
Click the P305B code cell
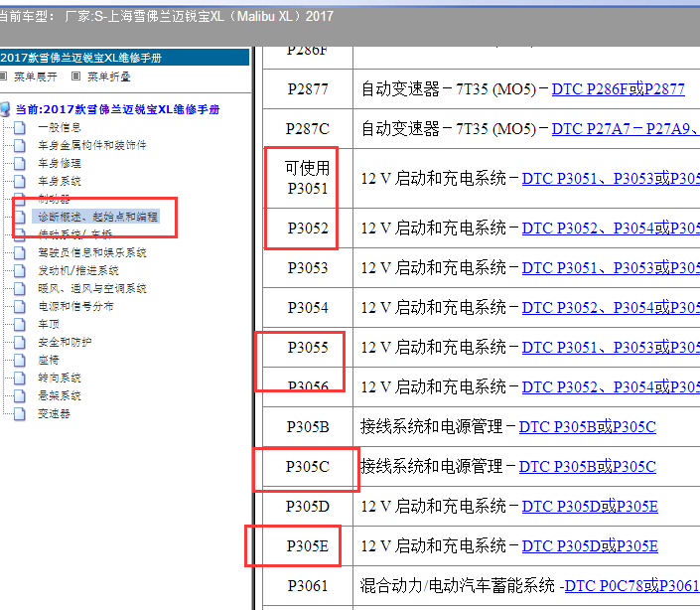pos(308,427)
